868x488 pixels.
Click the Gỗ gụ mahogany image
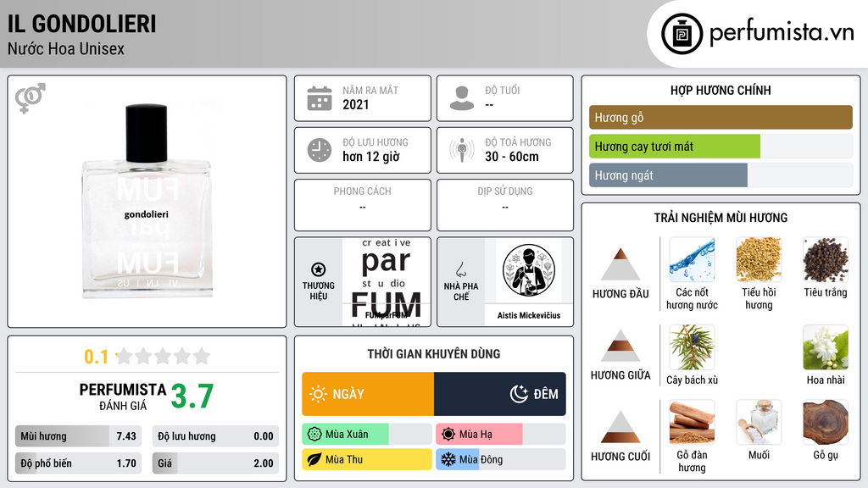[826, 422]
